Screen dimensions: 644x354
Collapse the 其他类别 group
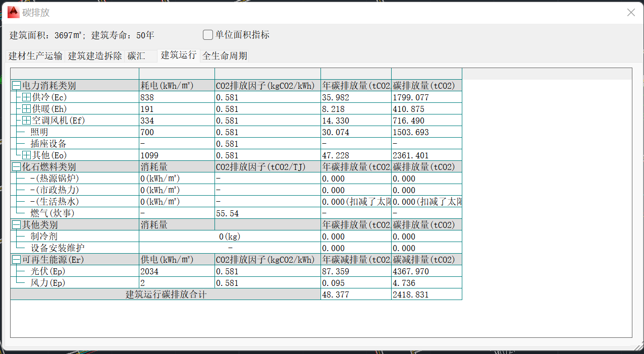coord(16,225)
